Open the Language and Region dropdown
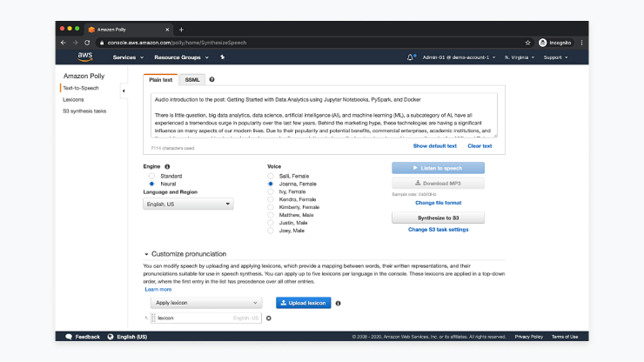This screenshot has height=362, width=644. [x=188, y=204]
